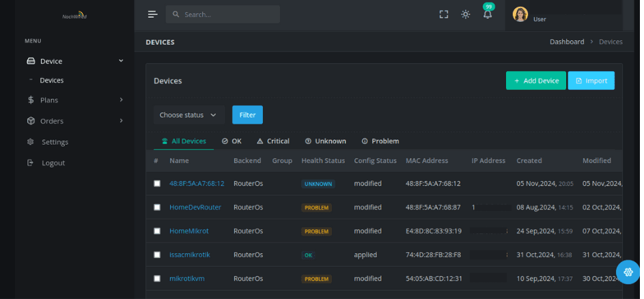Image resolution: width=644 pixels, height=299 pixels.
Task: Open the HomeMikrot device link
Action: coord(189,231)
